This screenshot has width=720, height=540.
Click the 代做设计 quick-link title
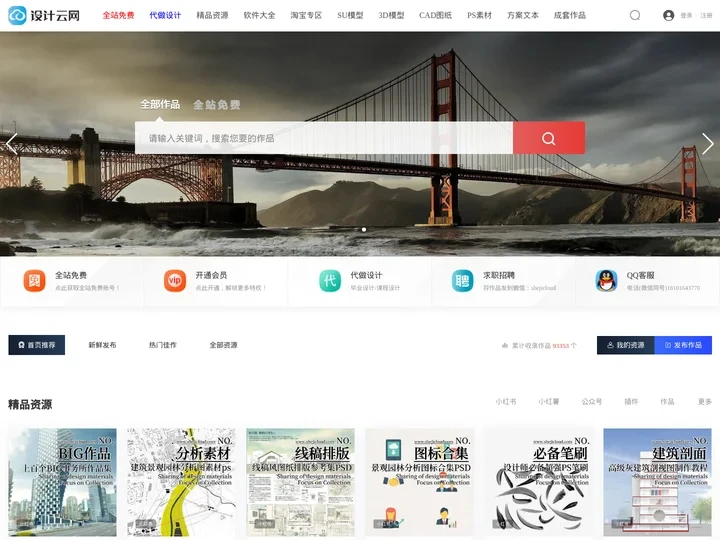point(366,275)
